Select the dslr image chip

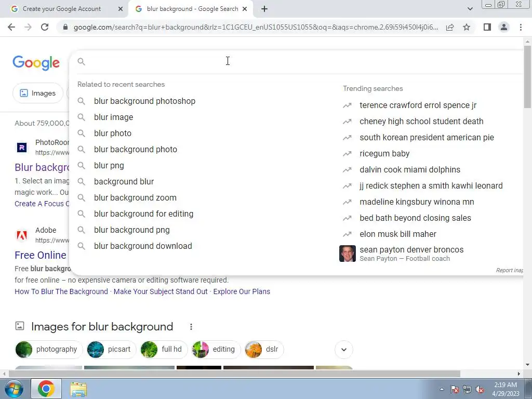coord(264,350)
